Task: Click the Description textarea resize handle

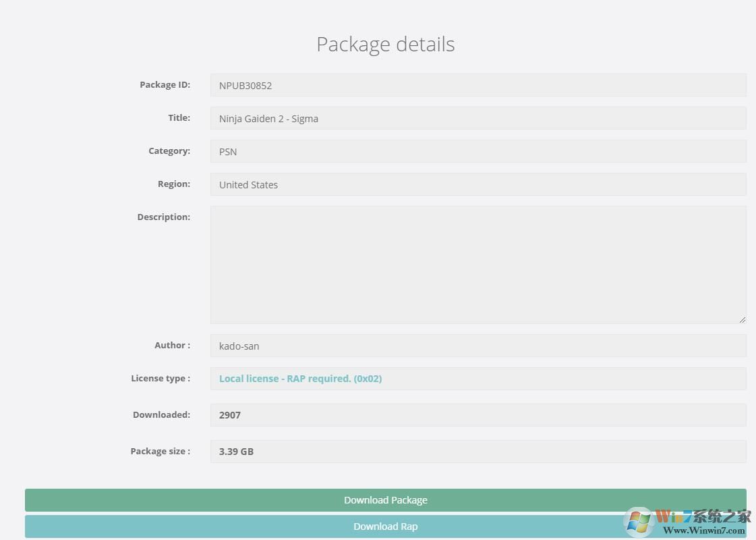Action: coord(742,319)
